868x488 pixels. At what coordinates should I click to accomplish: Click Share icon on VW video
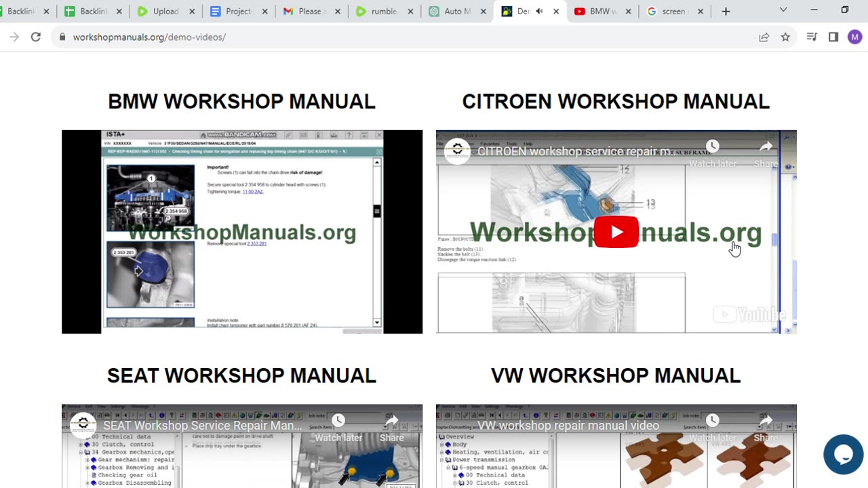pos(766,428)
